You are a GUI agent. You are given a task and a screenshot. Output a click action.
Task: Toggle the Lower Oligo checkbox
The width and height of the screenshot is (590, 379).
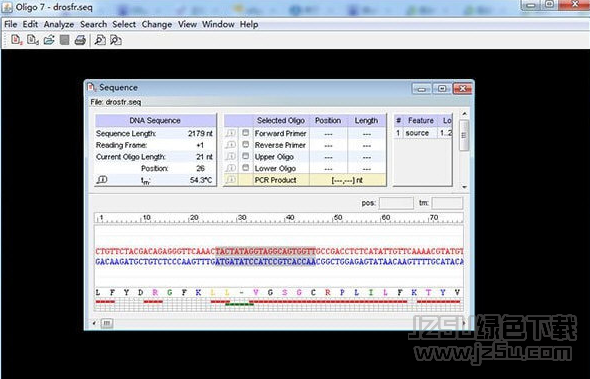pyautogui.click(x=246, y=168)
